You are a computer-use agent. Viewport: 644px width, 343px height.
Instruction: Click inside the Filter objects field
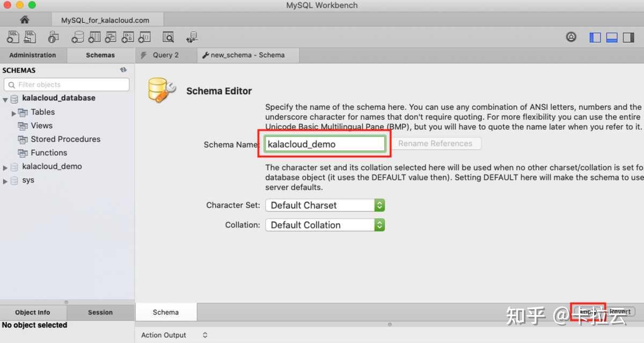point(66,84)
